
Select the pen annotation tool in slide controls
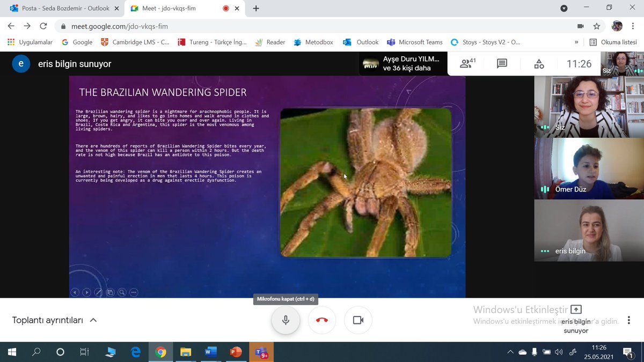pyautogui.click(x=98, y=292)
